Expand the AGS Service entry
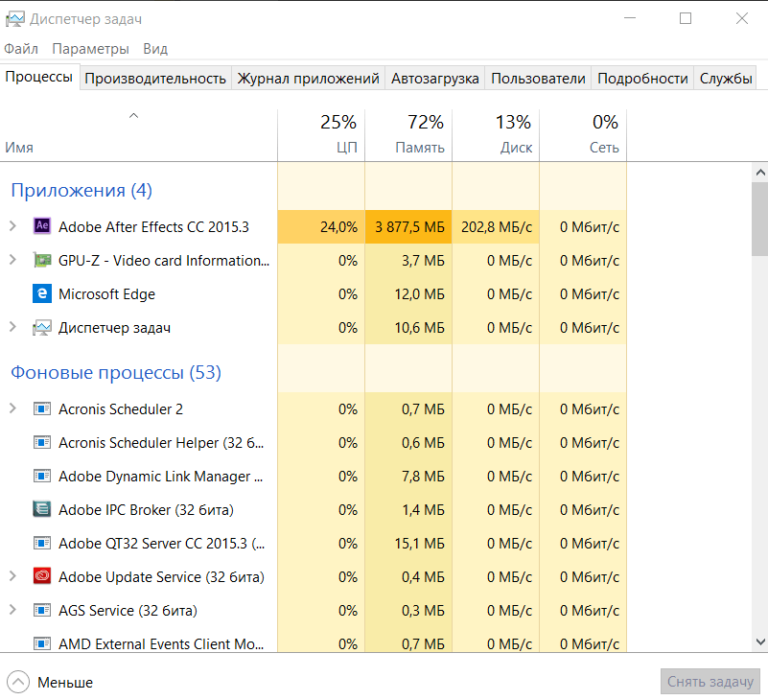This screenshot has width=768, height=700. coord(12,611)
